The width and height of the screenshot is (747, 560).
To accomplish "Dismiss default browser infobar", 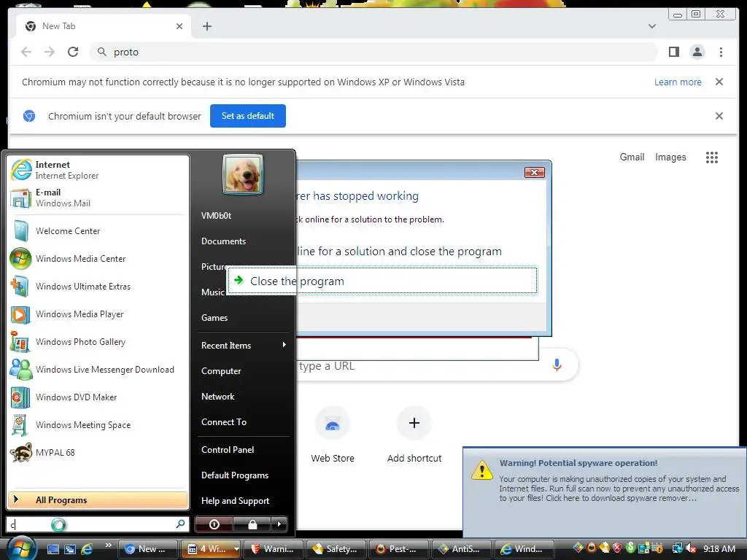I will (719, 116).
